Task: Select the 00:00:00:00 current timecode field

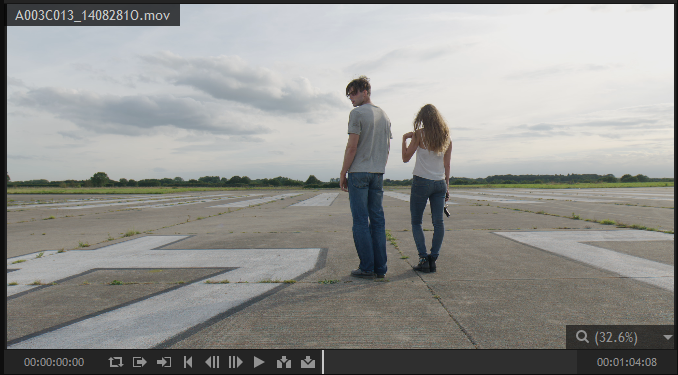Action: (x=54, y=362)
